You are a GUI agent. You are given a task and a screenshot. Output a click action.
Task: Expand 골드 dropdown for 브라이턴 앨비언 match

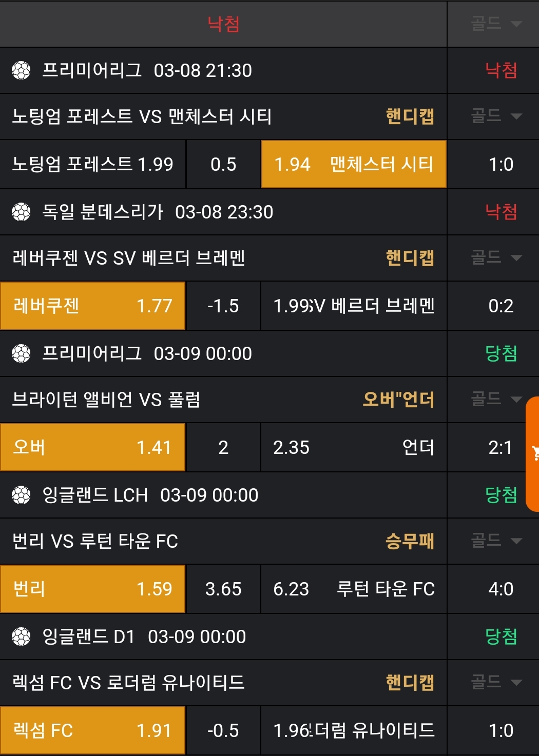click(x=495, y=399)
